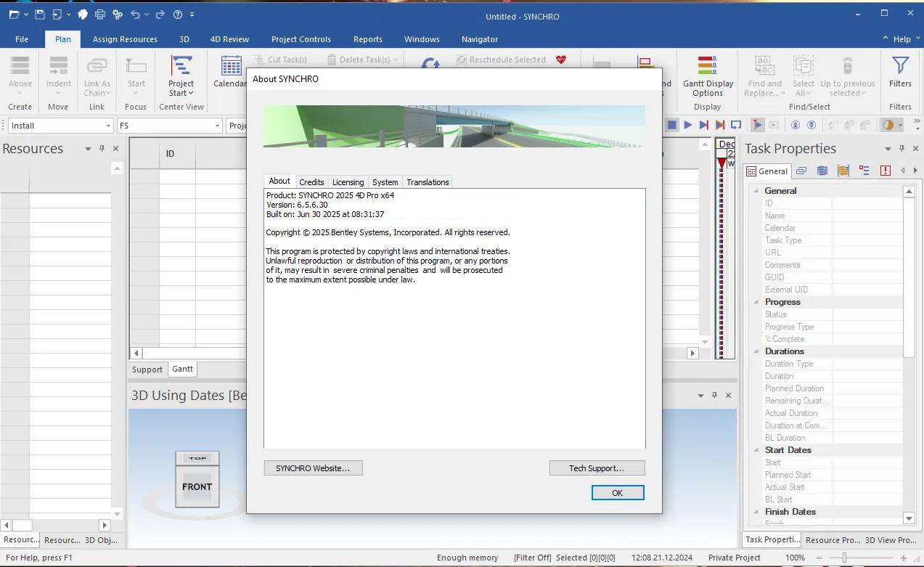Open the Task Properties panel menu arrow

click(x=887, y=149)
